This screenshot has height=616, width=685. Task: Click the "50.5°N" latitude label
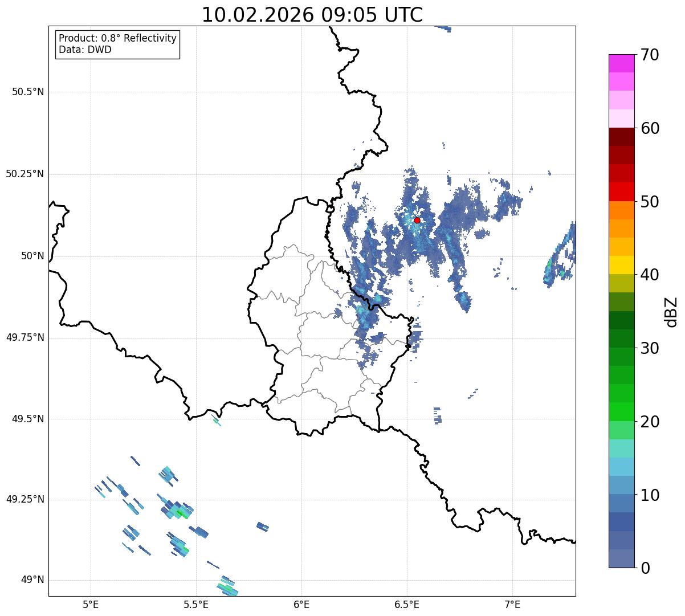[x=28, y=92]
